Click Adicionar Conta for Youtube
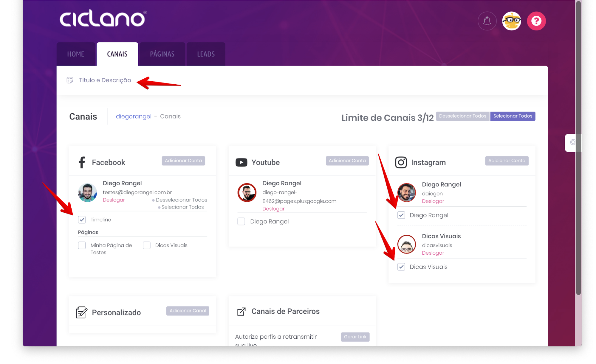This screenshot has width=596, height=364. coord(347,161)
